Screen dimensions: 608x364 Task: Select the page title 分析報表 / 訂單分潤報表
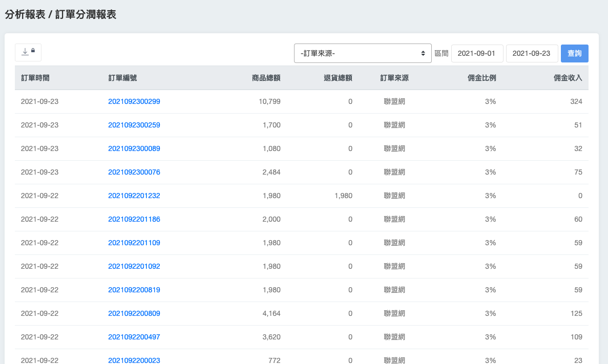tap(60, 15)
